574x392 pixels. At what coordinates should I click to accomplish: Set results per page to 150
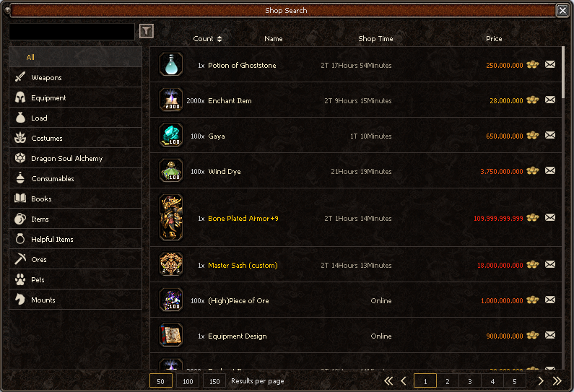point(214,381)
